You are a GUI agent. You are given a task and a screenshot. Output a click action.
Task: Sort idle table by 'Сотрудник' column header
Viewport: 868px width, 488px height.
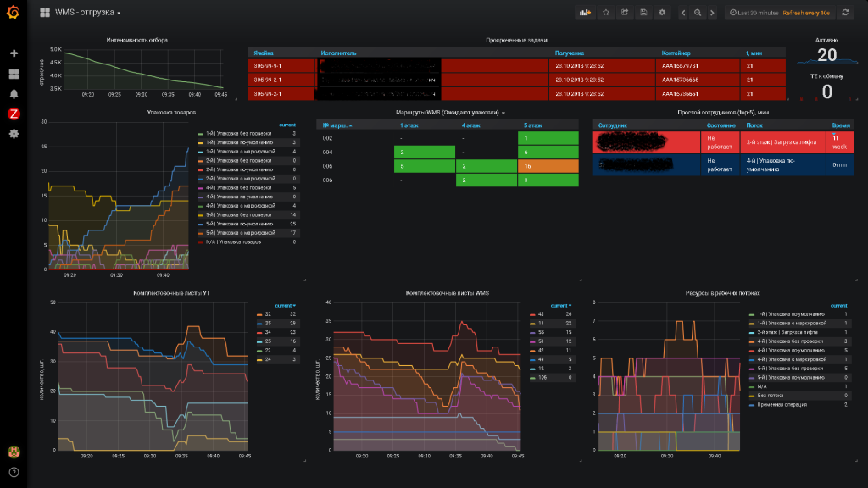click(614, 125)
